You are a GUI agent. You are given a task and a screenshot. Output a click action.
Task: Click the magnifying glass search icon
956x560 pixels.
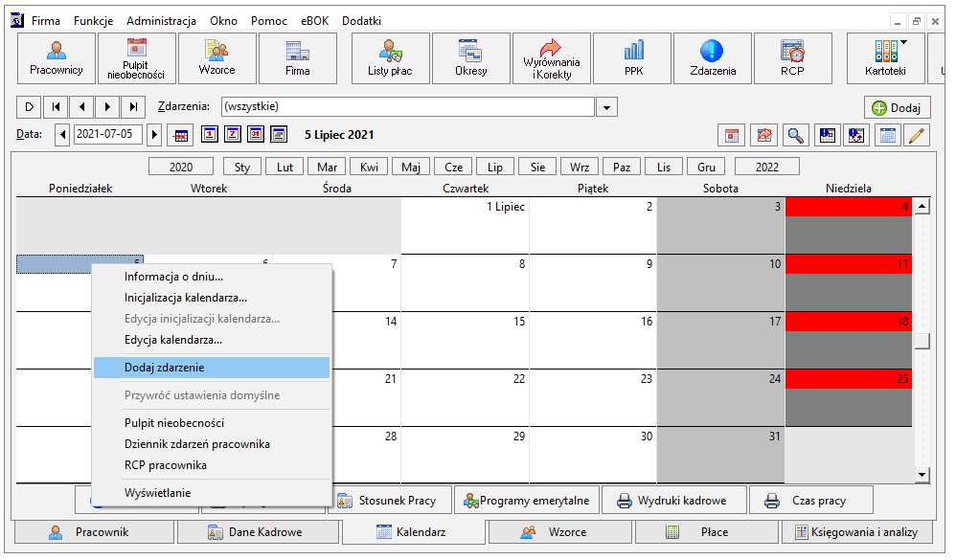point(795,135)
